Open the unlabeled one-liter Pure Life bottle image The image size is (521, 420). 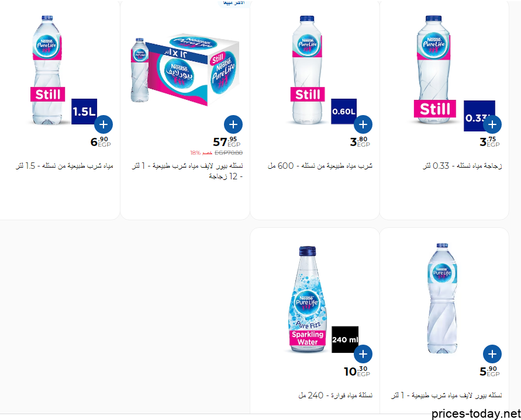pos(442,298)
